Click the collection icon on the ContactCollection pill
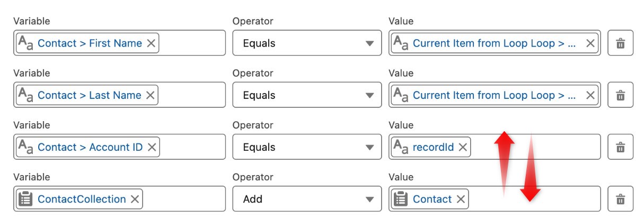The height and width of the screenshot is (219, 644). 25,199
